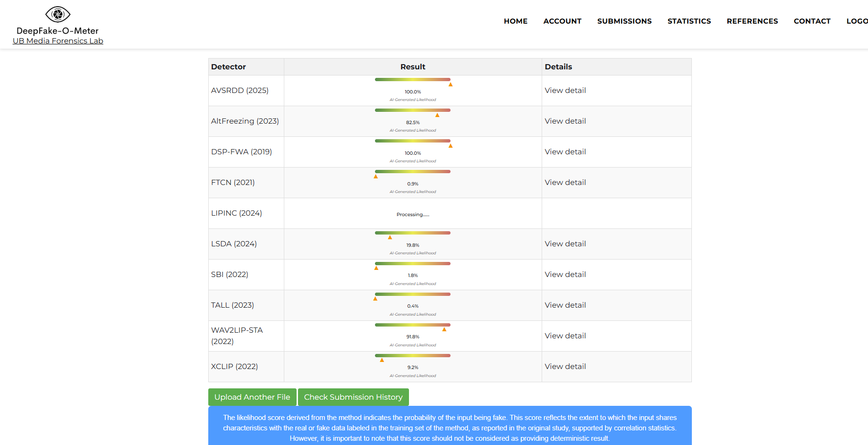View detail for AltFreezing (2023)
Image resolution: width=868 pixels, height=445 pixels.
click(565, 121)
